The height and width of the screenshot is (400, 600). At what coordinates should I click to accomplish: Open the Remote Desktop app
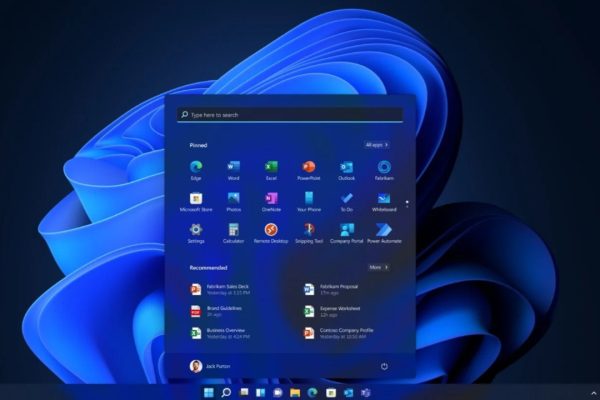[x=271, y=233]
